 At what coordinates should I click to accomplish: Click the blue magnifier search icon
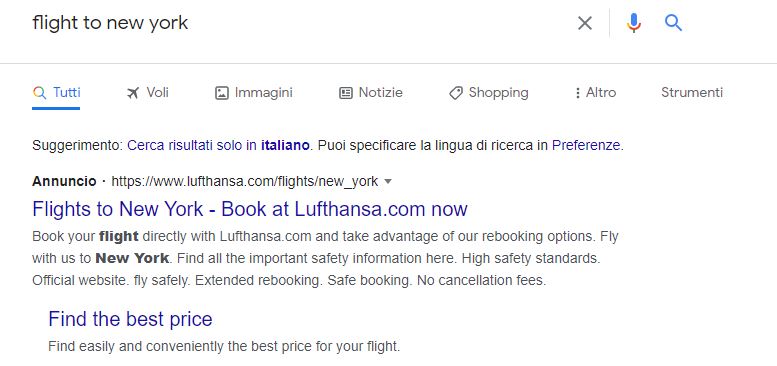673,23
